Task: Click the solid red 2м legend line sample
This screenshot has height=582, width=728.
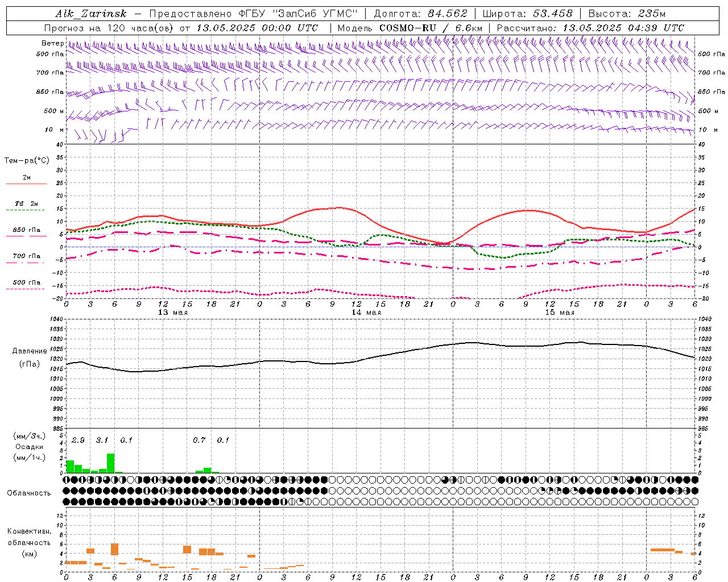Action: point(27,184)
